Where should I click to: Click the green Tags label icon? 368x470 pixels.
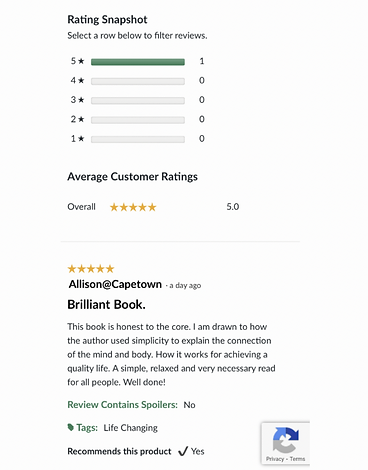point(70,427)
